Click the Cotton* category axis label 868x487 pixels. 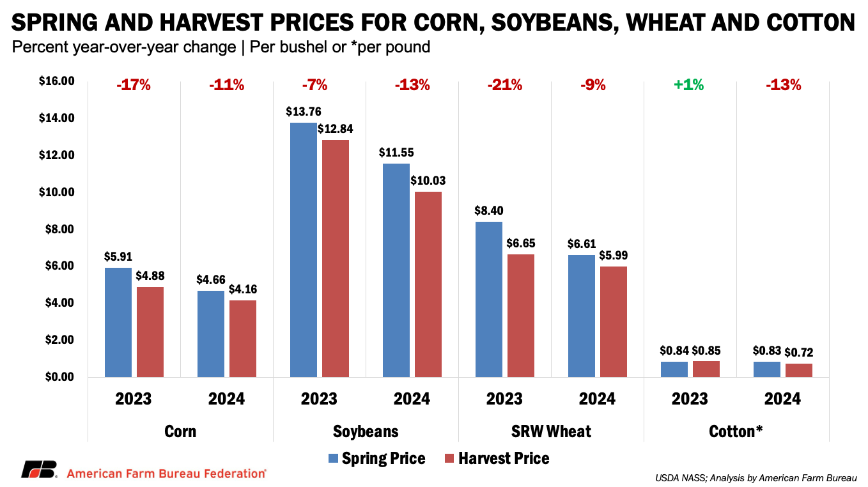[x=736, y=431]
